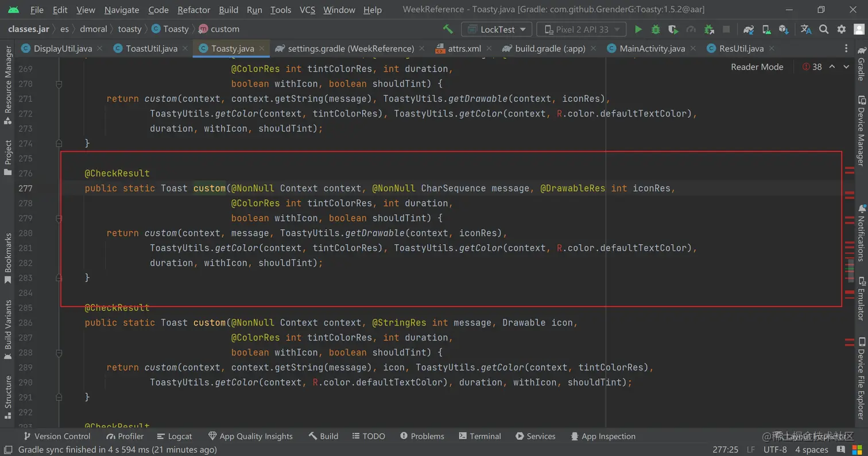
Task: Click the LF line separator widget
Action: pos(751,450)
